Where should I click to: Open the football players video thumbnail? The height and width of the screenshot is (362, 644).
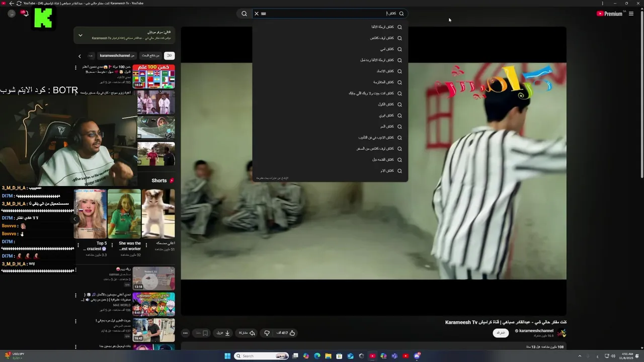[x=156, y=154]
